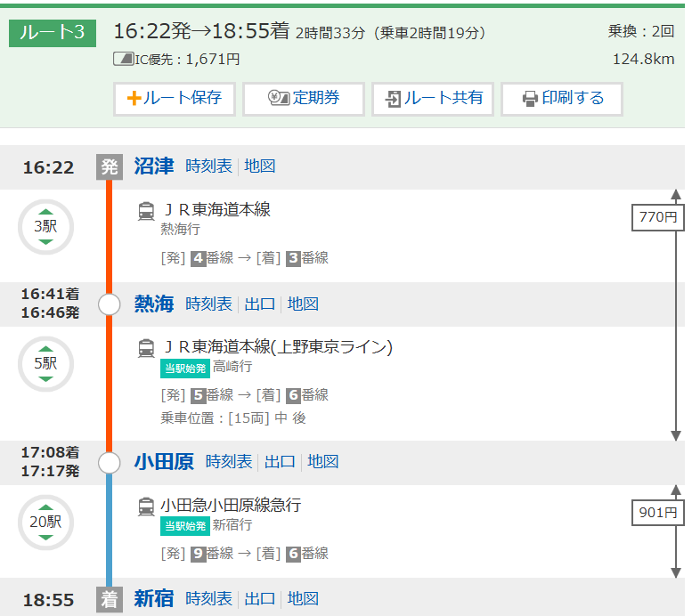
Task: Open 小田原 station link
Action: click(164, 462)
